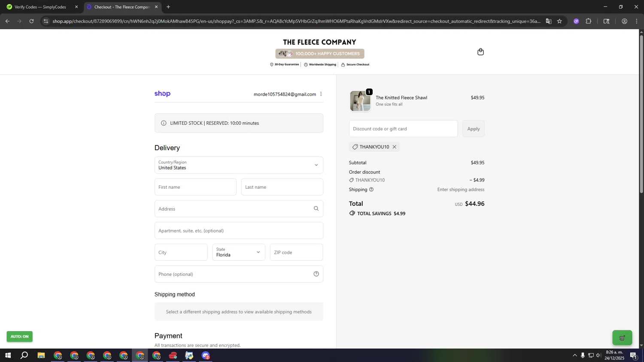Click the Worldwide Shipping badge text
Image resolution: width=644 pixels, height=362 pixels.
pos(322,65)
